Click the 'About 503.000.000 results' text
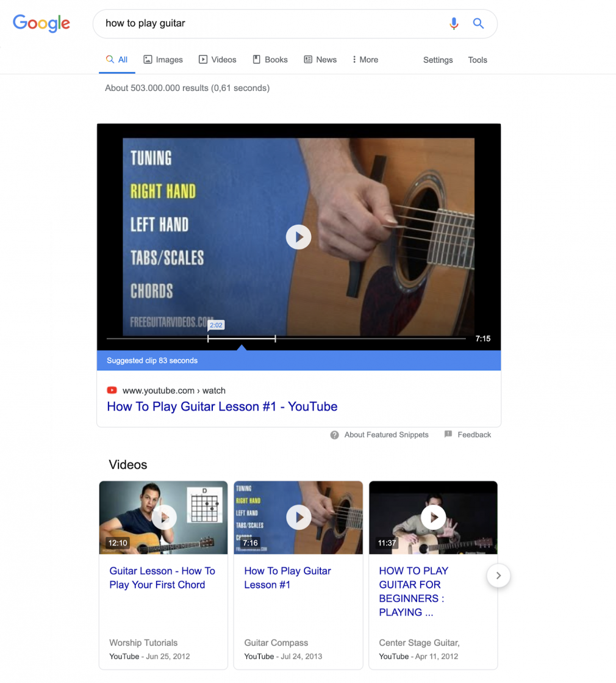Image resolution: width=616 pixels, height=683 pixels. [187, 88]
